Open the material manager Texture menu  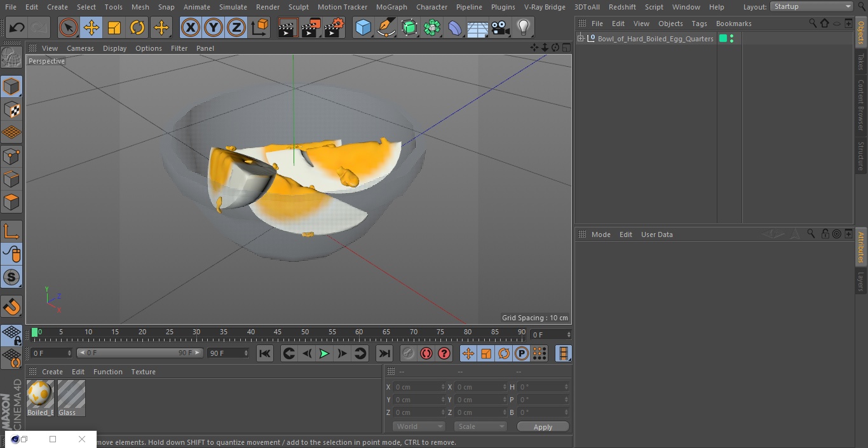click(143, 372)
